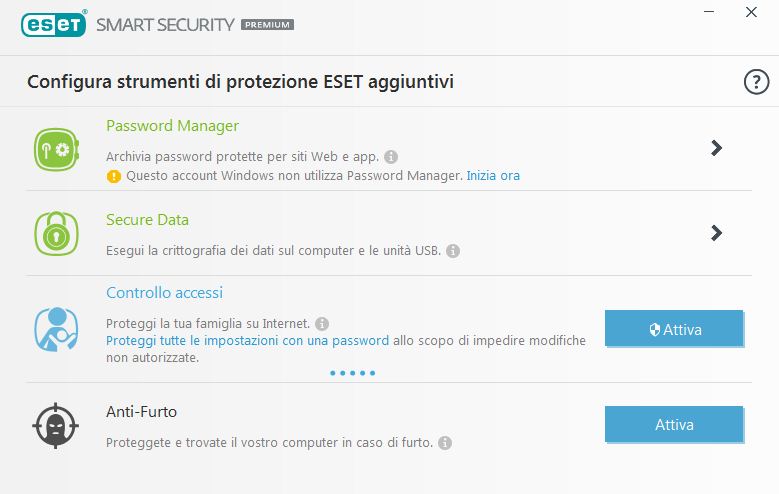Expand Secure Data with right chevron
The image size is (779, 494).
click(x=716, y=232)
